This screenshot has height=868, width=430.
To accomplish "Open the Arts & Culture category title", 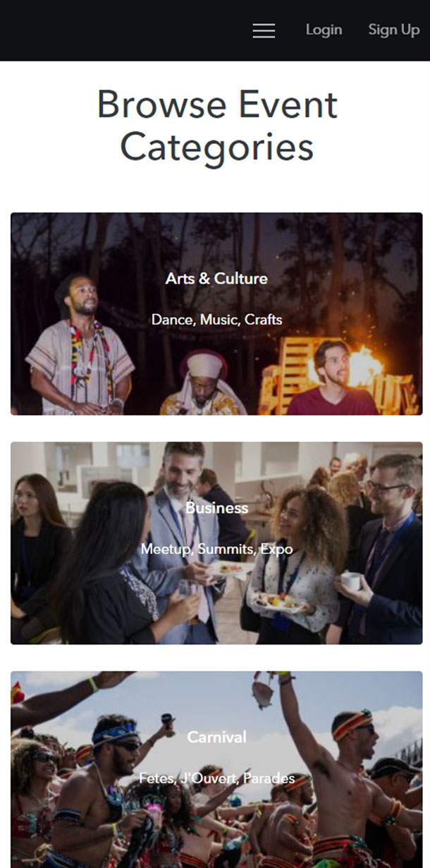I will click(216, 278).
